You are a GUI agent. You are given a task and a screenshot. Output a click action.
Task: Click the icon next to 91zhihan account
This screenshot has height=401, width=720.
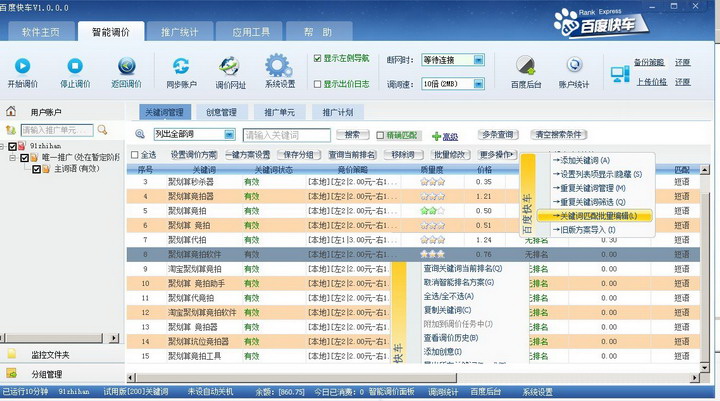click(x=22, y=146)
